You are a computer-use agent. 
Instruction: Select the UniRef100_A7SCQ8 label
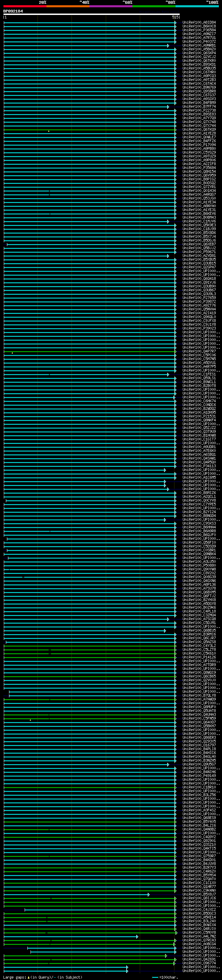tap(199, 619)
